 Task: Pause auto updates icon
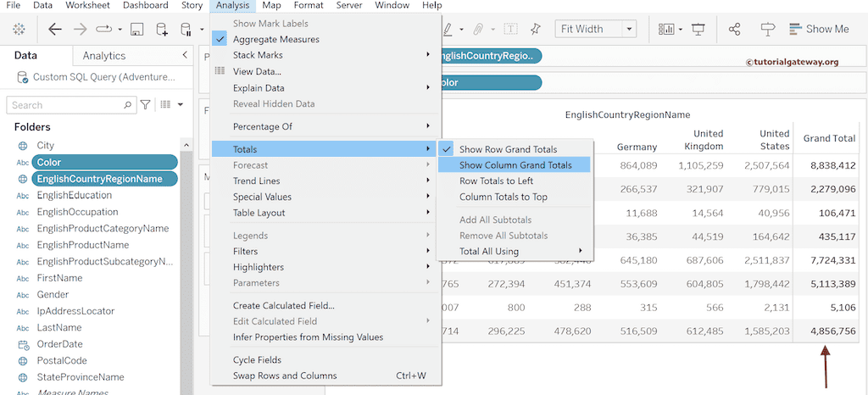pyautogui.click(x=186, y=30)
